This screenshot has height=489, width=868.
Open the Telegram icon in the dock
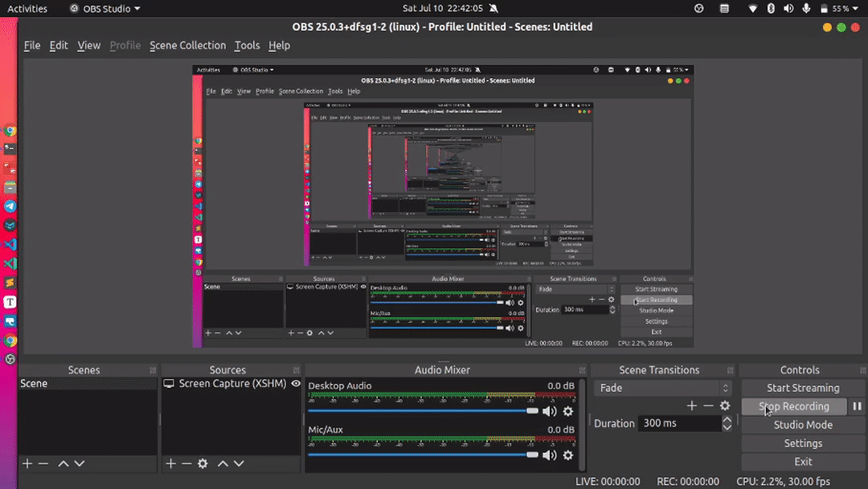coord(10,206)
